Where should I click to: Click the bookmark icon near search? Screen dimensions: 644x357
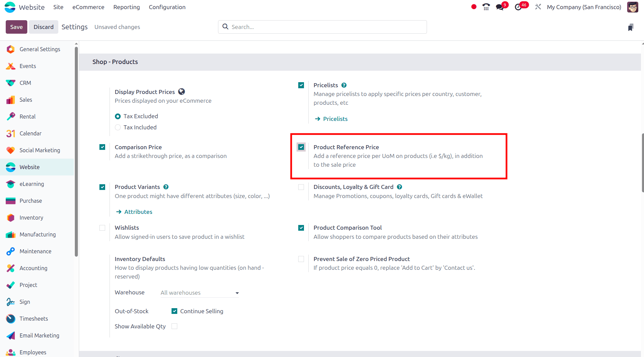tap(631, 27)
